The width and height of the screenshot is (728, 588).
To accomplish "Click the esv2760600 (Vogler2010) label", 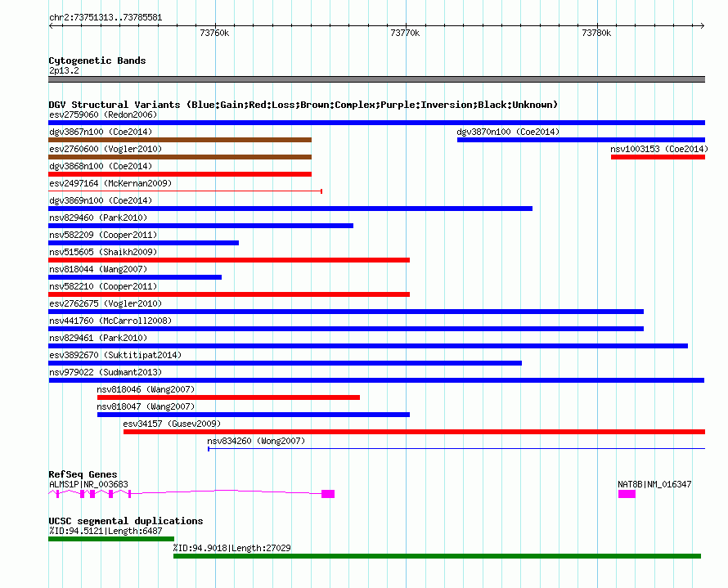I will coord(106,149).
